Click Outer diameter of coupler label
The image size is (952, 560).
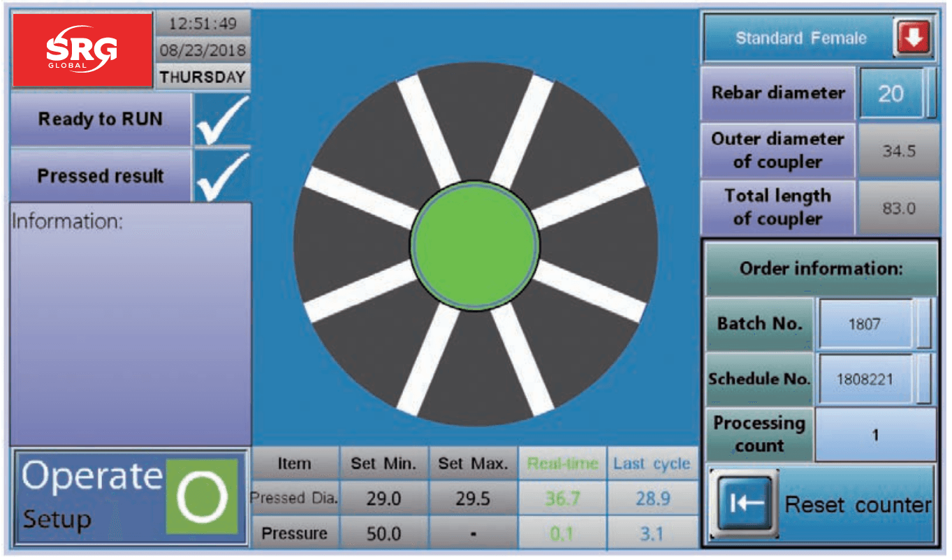click(x=778, y=150)
